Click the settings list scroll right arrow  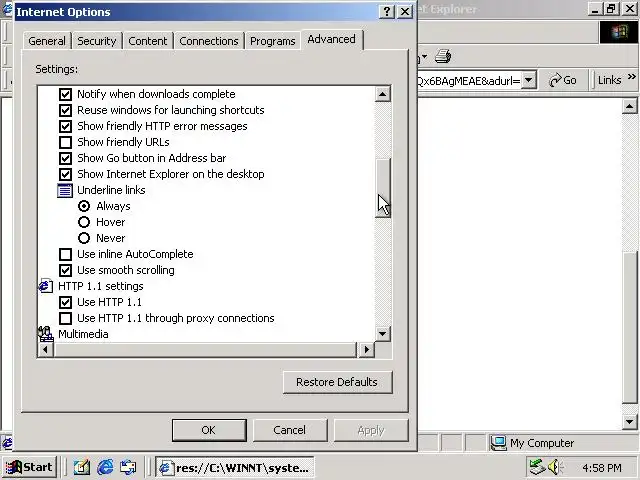pyautogui.click(x=367, y=350)
